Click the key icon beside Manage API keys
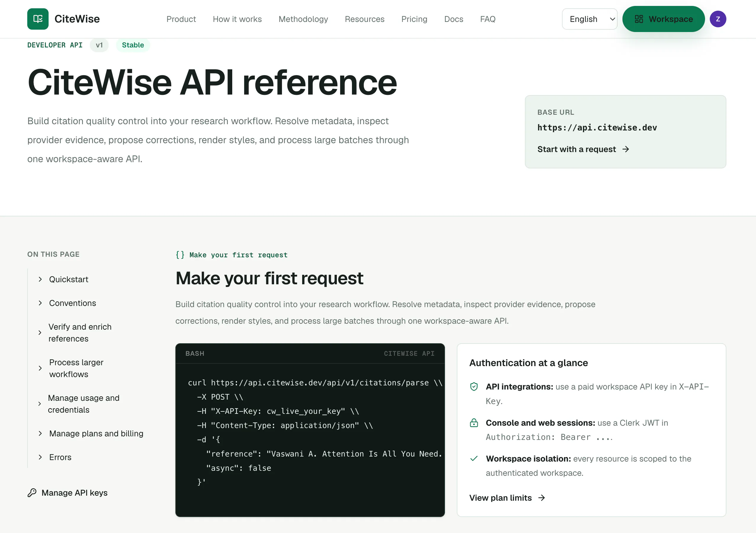The width and height of the screenshot is (756, 533). [32, 493]
